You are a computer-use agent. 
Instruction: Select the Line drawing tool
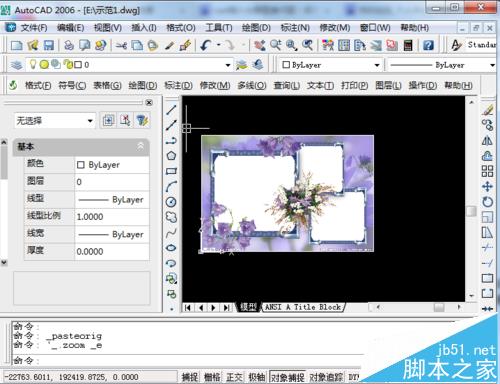171,110
